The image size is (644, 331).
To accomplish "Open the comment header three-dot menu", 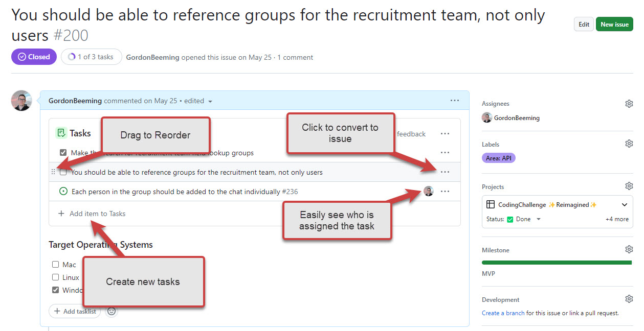I will pyautogui.click(x=454, y=101).
